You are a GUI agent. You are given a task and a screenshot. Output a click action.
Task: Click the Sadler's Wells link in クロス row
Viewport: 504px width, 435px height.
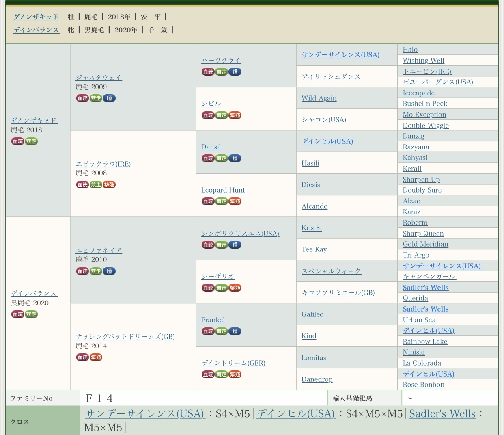(442, 413)
